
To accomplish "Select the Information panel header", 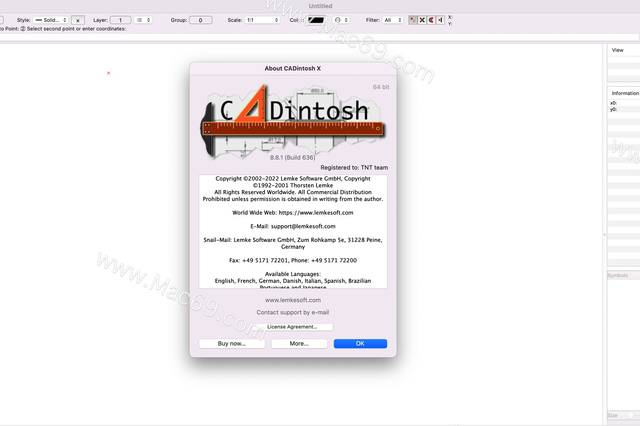I will (x=625, y=93).
